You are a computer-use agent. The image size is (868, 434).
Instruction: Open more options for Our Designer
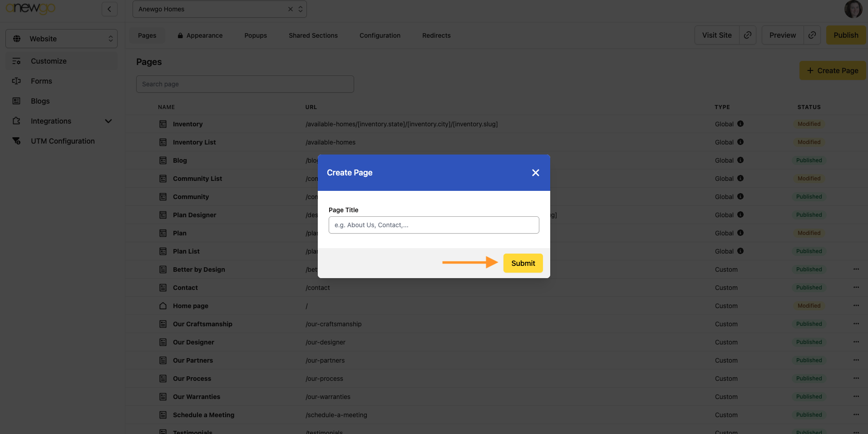coord(856,342)
